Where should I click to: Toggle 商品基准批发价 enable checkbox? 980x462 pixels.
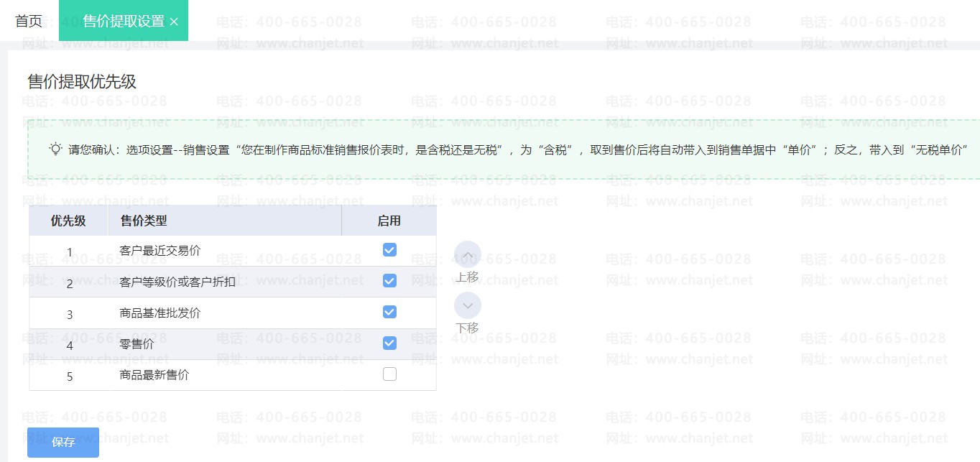tap(389, 312)
